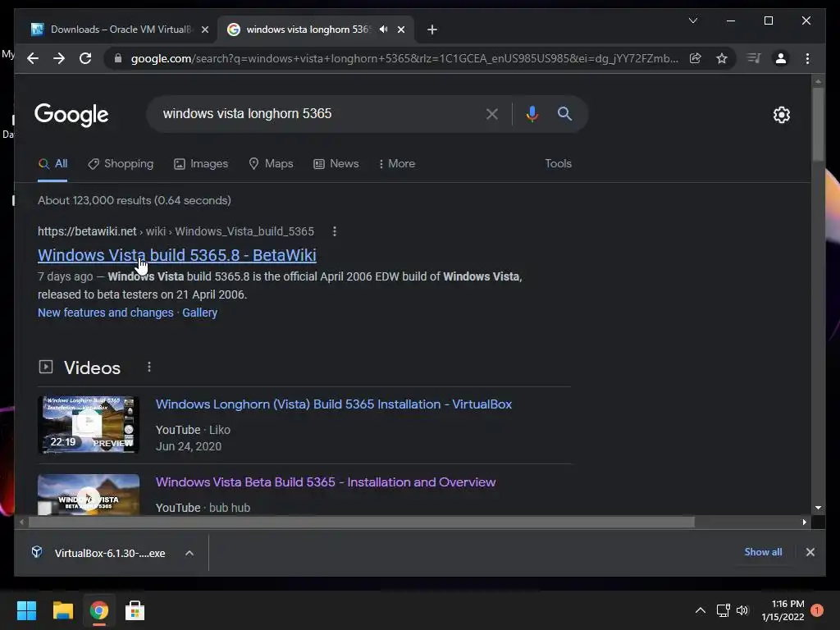Viewport: 840px width, 630px height.
Task: Expand the More search filters
Action: [396, 164]
